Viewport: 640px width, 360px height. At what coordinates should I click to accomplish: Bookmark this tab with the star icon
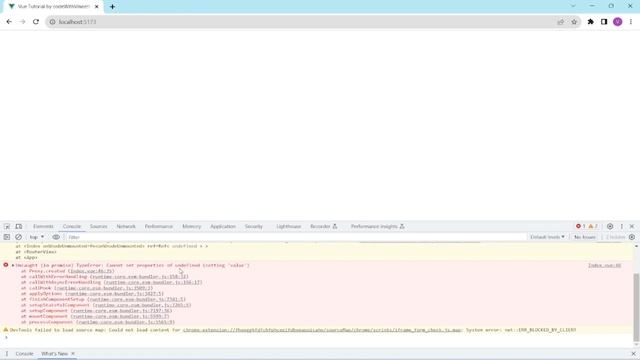point(574,22)
